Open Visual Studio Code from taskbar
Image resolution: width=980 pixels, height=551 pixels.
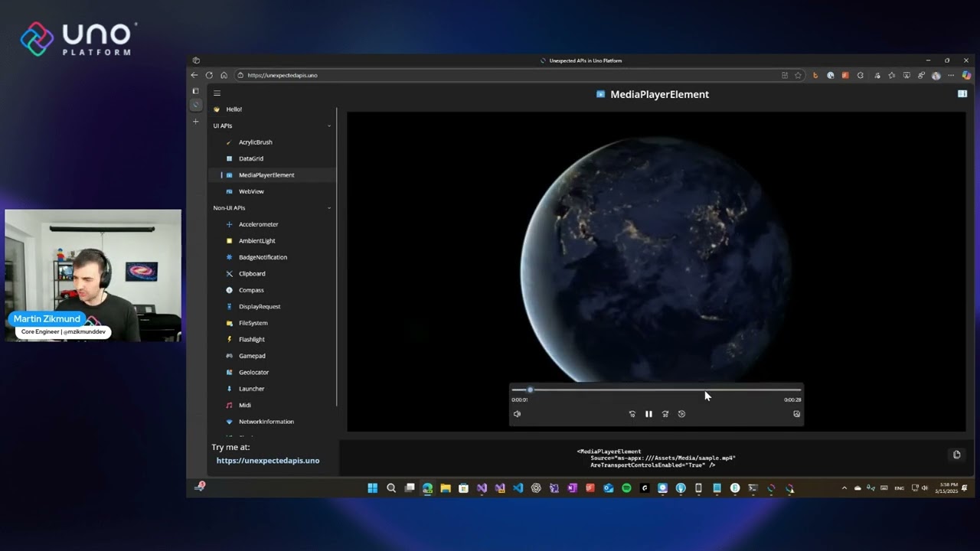[518, 488]
